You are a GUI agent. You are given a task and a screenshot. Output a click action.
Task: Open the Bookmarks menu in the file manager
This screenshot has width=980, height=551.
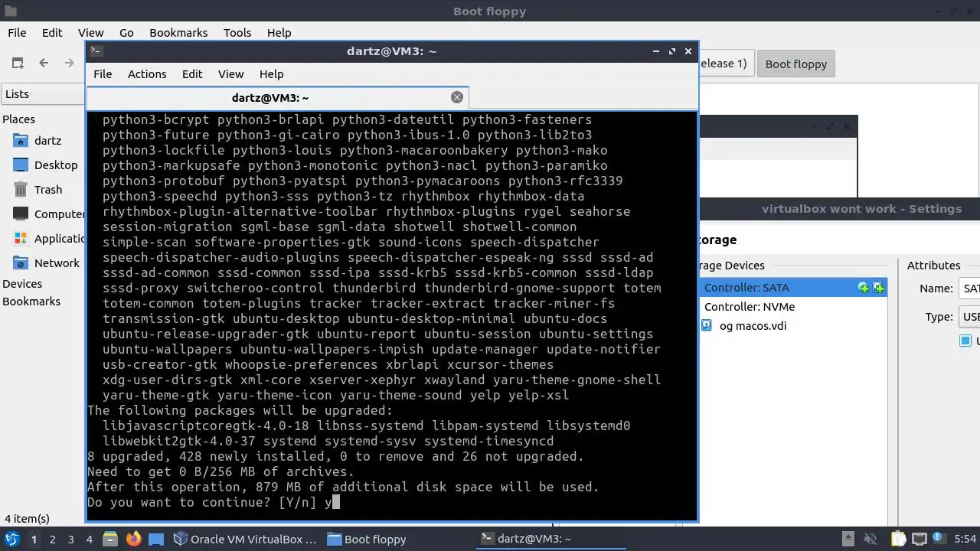click(x=178, y=33)
